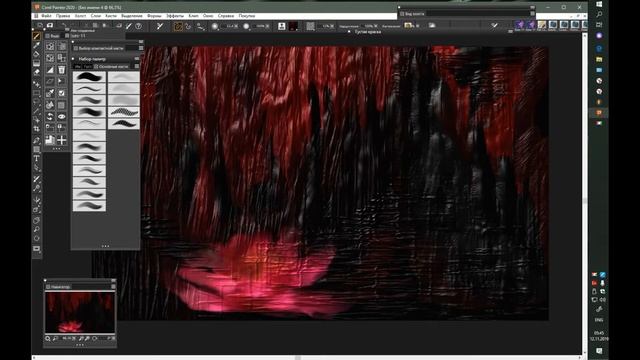Click the Navigator preview thumbnail of the painting
640x360 pixels.
pos(80,312)
